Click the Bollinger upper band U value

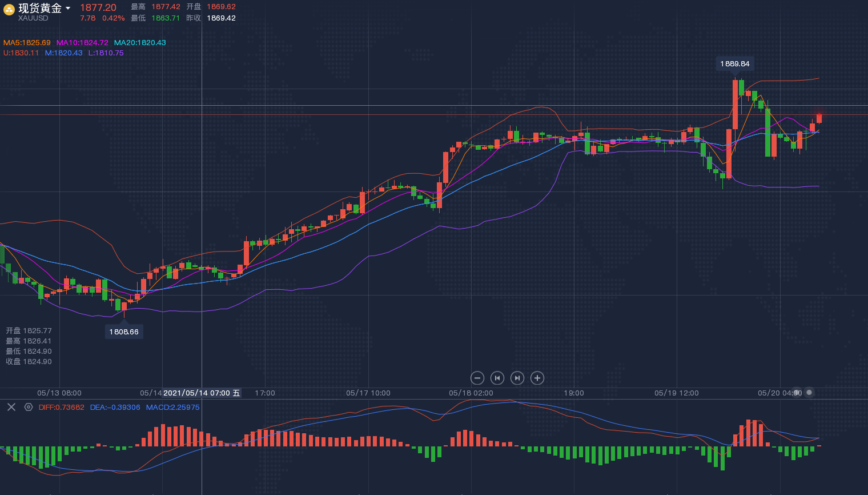pyautogui.click(x=21, y=53)
